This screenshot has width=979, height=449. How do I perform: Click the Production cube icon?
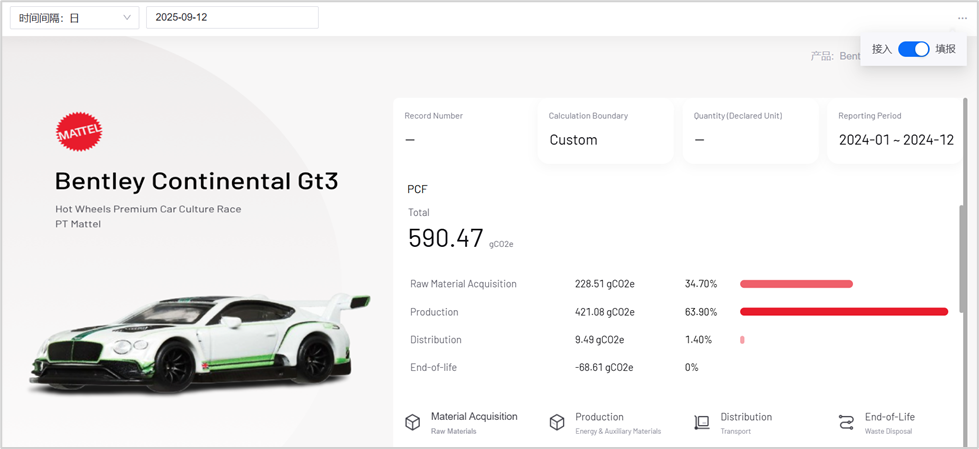pyautogui.click(x=557, y=423)
